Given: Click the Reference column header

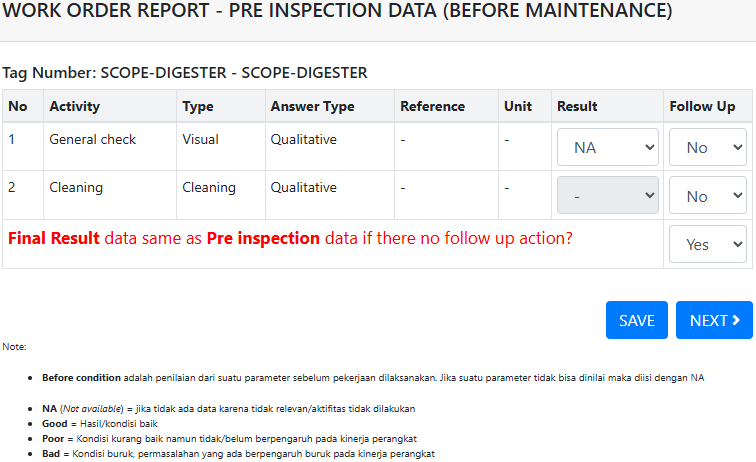Looking at the screenshot, I should (432, 106).
